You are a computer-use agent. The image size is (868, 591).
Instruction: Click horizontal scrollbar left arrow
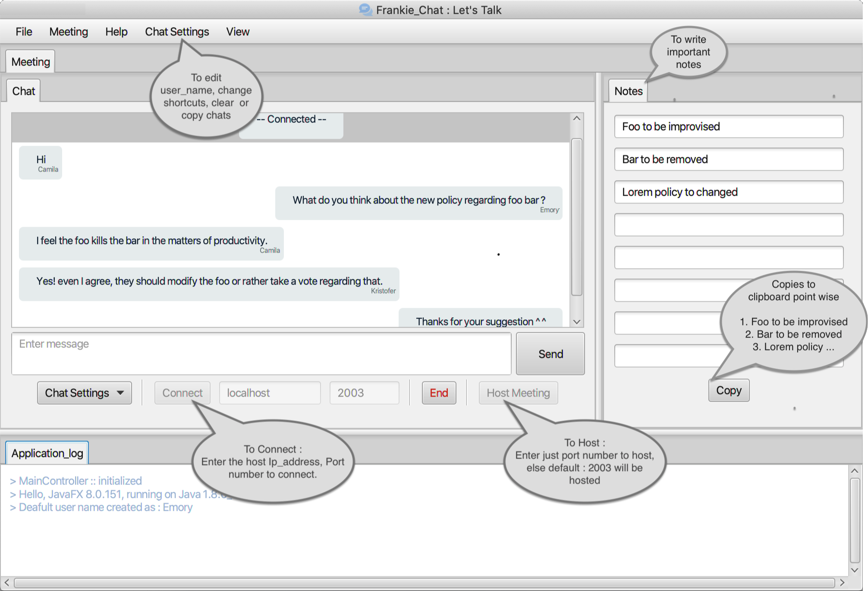[7, 582]
